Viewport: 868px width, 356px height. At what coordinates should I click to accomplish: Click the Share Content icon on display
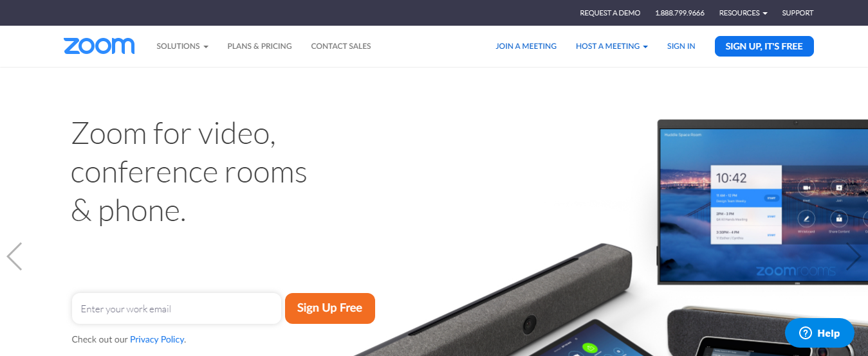point(838,218)
